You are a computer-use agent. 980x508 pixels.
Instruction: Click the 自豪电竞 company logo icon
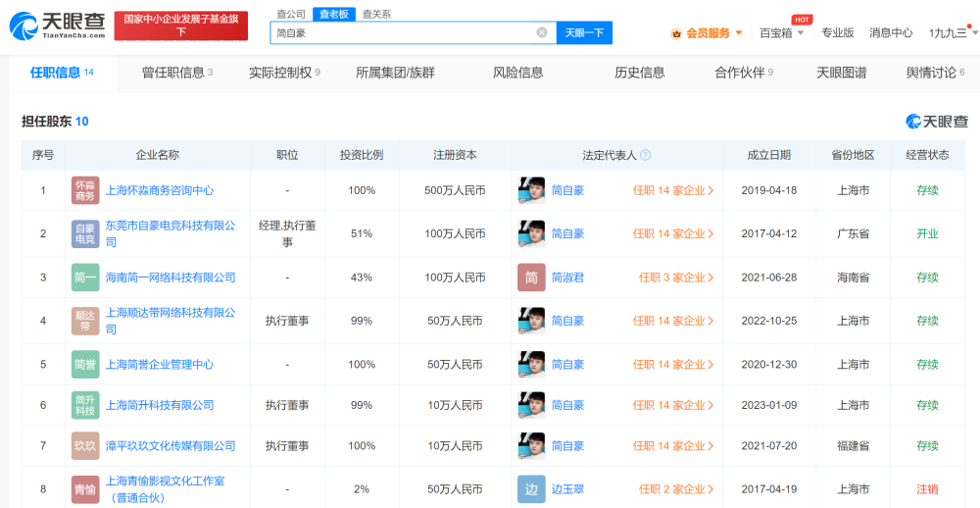coord(85,234)
